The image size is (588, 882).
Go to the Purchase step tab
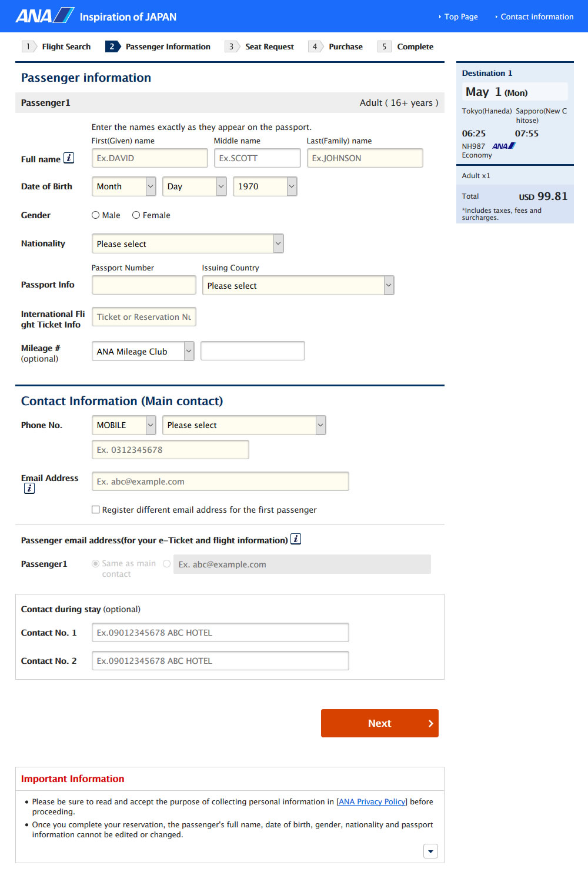(x=345, y=46)
